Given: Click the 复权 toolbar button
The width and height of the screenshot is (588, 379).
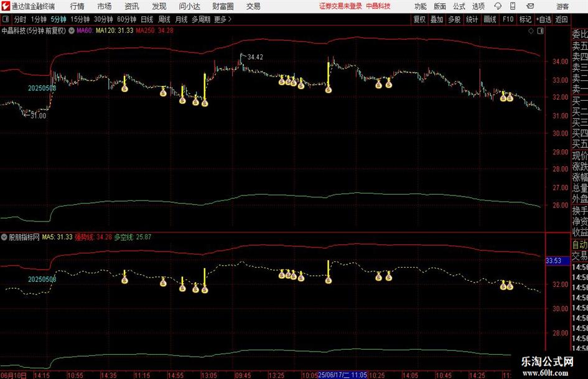Looking at the screenshot, I should click(419, 19).
